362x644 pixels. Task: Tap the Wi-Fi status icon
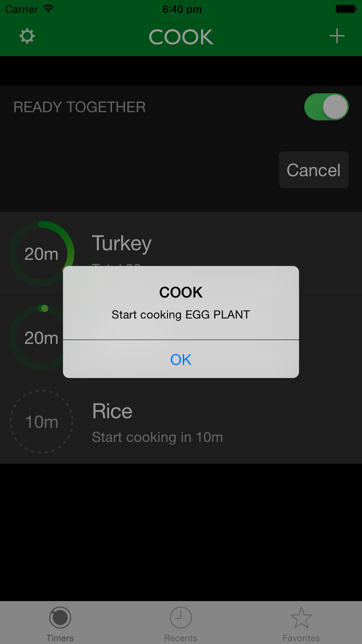48,9
